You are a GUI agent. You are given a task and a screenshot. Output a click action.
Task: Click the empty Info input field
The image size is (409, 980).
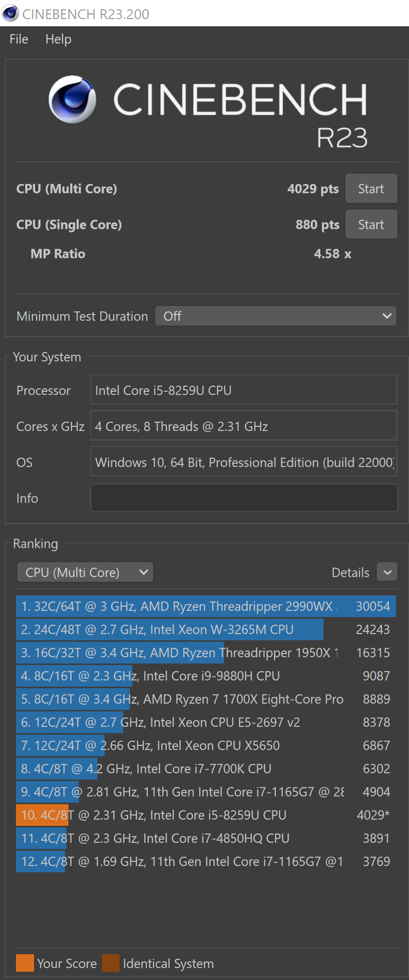(x=244, y=498)
